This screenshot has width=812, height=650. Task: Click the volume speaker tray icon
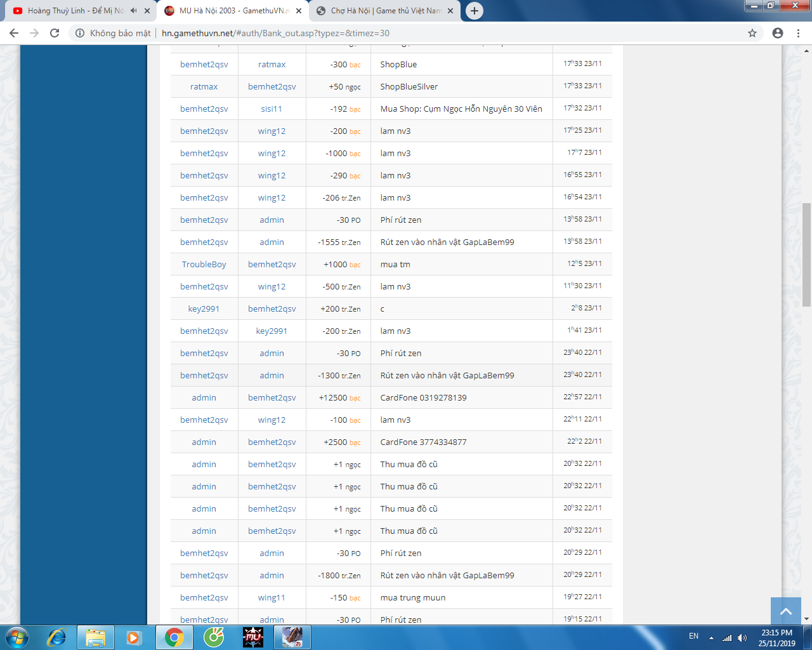tap(742, 638)
